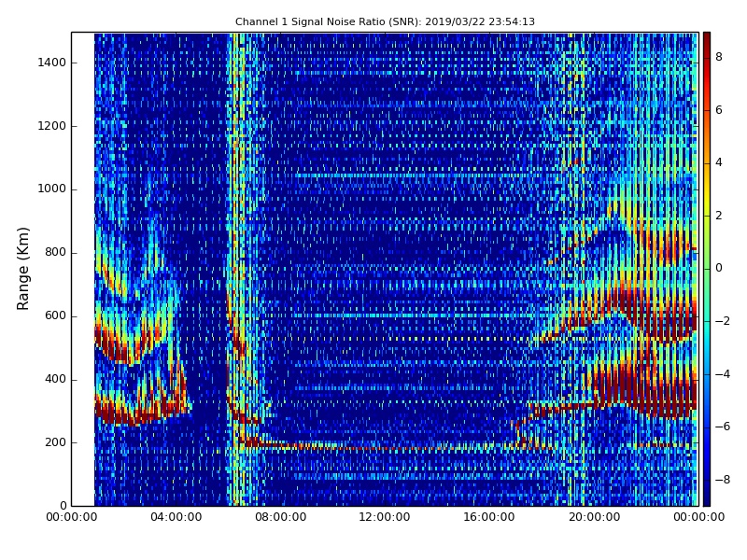Click the colorbar label −2

[x=723, y=321]
